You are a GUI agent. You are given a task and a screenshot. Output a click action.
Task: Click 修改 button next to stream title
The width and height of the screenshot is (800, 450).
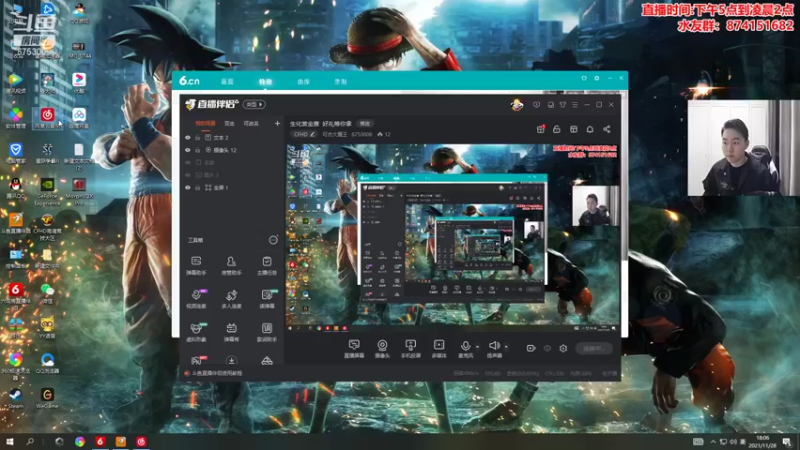tap(365, 123)
